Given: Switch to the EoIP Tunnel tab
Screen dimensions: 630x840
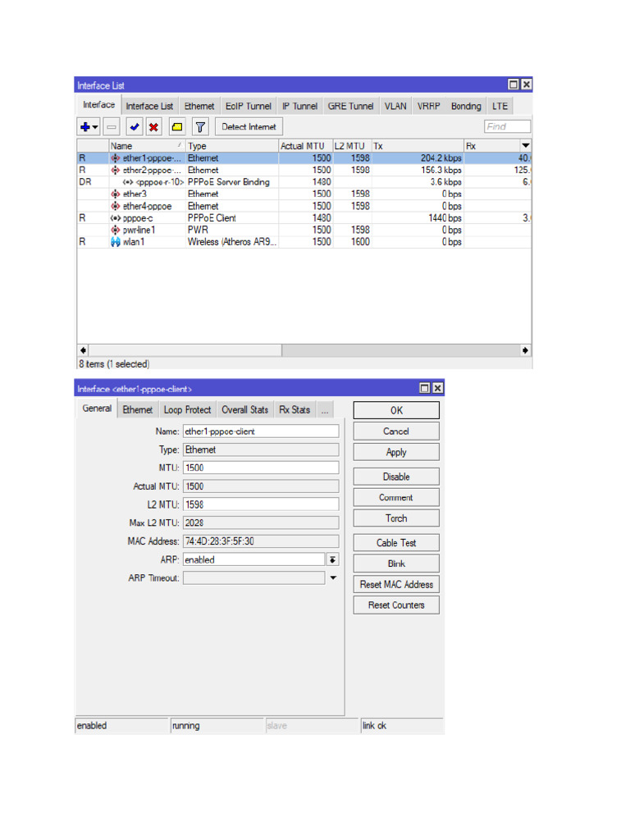Looking at the screenshot, I should pos(249,107).
